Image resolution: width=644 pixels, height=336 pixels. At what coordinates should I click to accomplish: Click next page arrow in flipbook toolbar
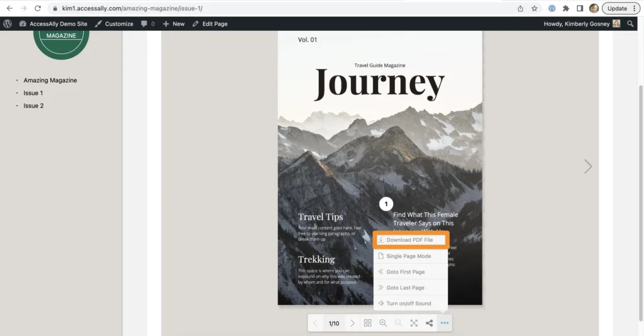pos(352,323)
